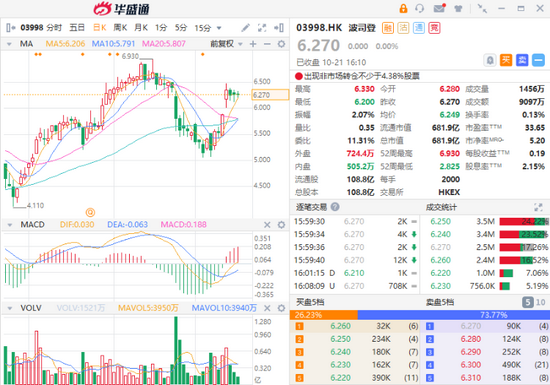Click the blue 73.77% ask ratio bar
Image resolution: width=550 pixels, height=385 pixels.
click(454, 315)
